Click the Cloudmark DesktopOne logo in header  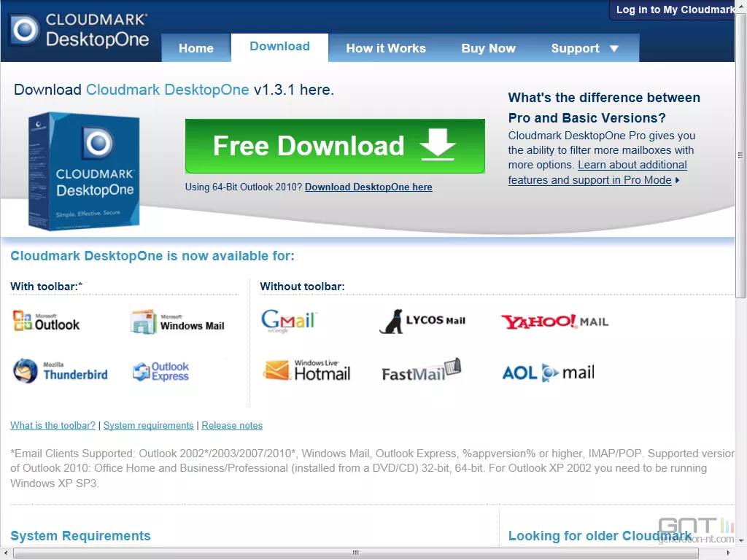click(x=80, y=31)
